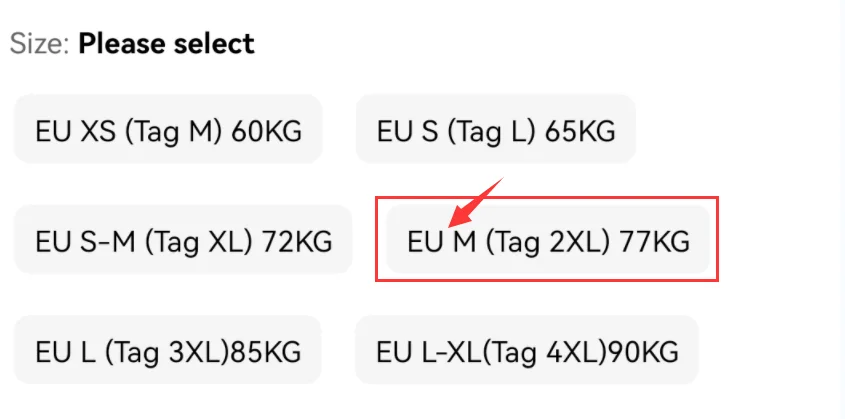Click the red arrow pointer icon
Screen dimensions: 845x419
[x=474, y=200]
